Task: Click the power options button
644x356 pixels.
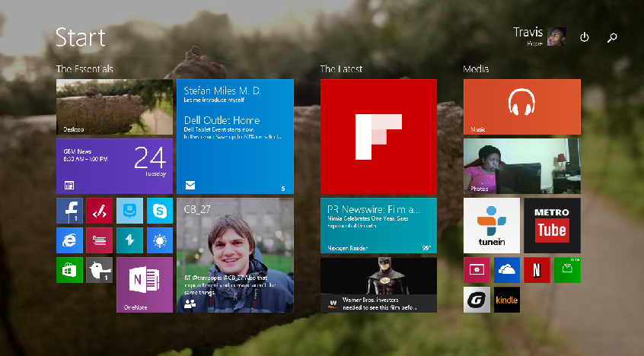Action: point(585,37)
